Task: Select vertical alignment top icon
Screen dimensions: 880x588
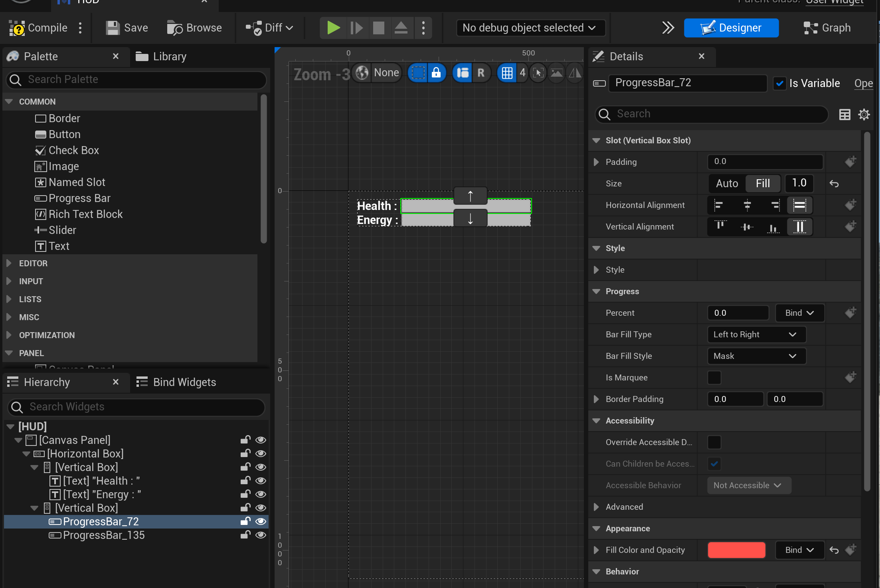Action: (x=720, y=227)
